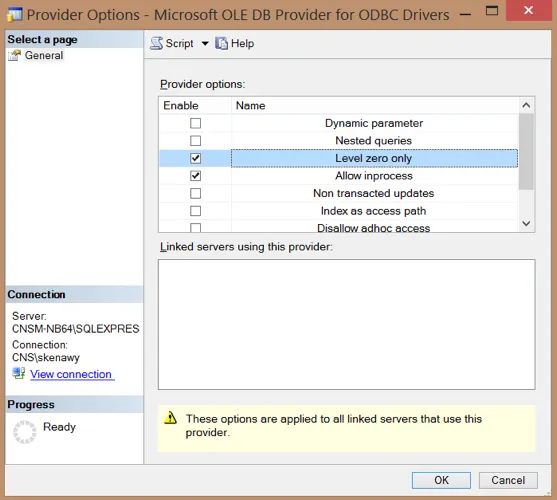Select Disallow adhoc access name cell
557x500 pixels.
tap(374, 227)
